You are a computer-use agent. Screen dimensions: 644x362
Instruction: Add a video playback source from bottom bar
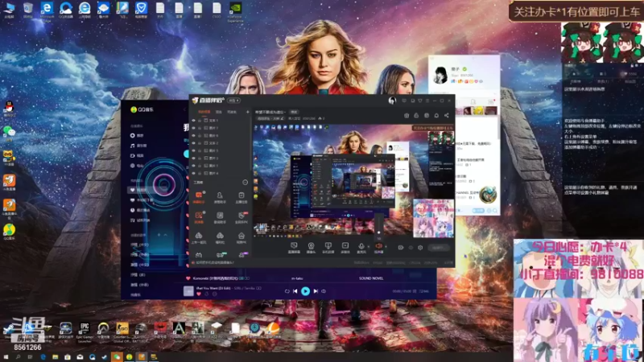pyautogui.click(x=345, y=248)
